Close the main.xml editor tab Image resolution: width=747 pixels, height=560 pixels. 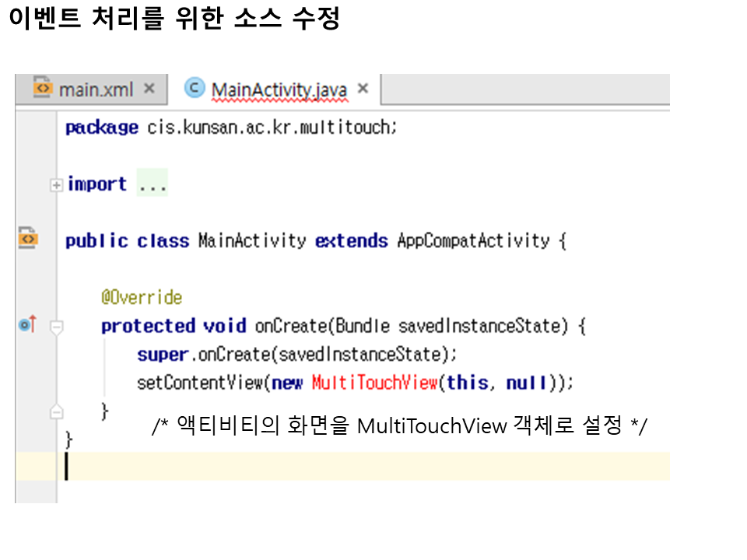tap(150, 89)
